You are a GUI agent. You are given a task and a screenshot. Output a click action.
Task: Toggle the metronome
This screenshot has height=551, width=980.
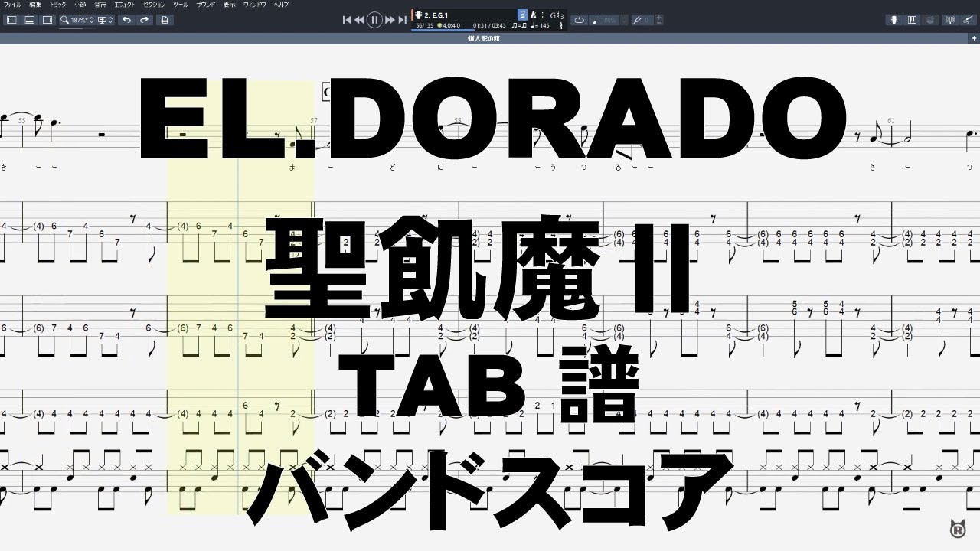point(534,15)
